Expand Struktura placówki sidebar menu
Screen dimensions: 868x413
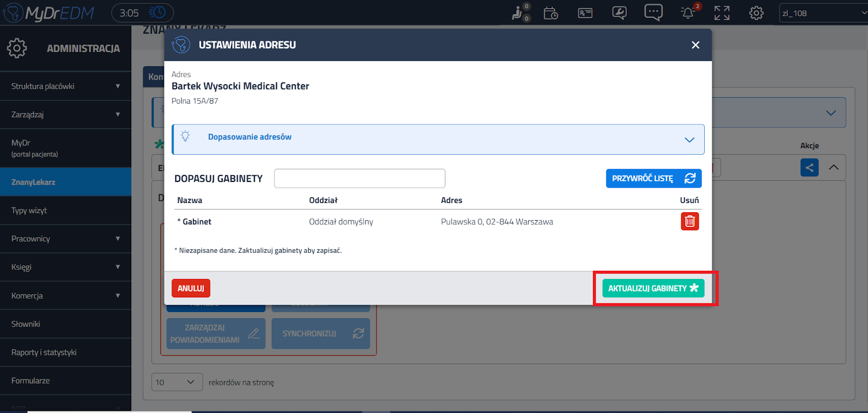click(65, 86)
